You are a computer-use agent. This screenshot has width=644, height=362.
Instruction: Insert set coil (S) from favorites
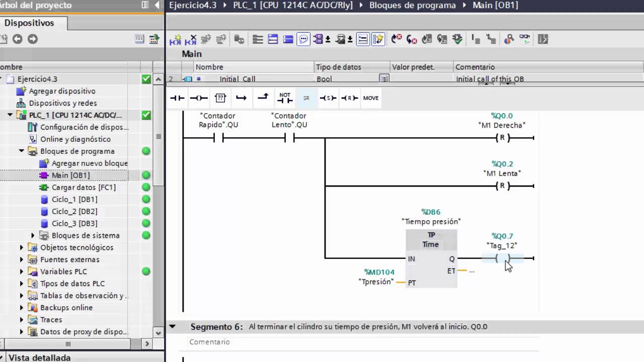coord(328,98)
